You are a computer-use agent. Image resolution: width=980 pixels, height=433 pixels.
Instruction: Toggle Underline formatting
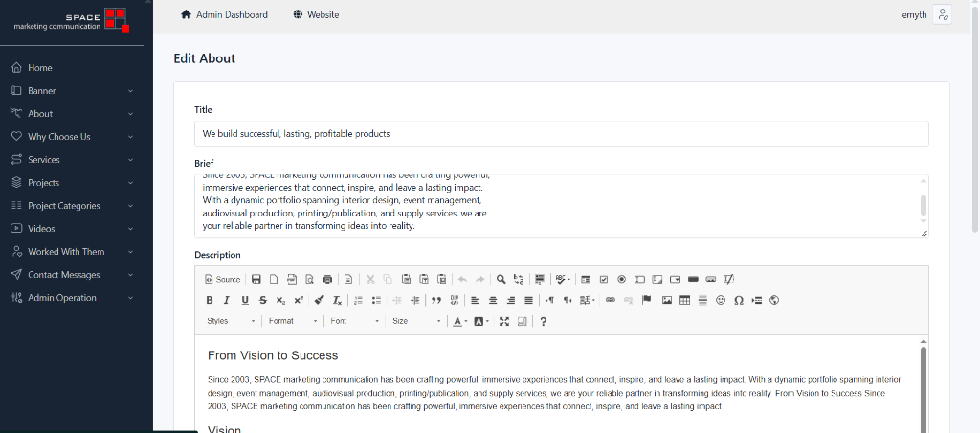(x=245, y=301)
